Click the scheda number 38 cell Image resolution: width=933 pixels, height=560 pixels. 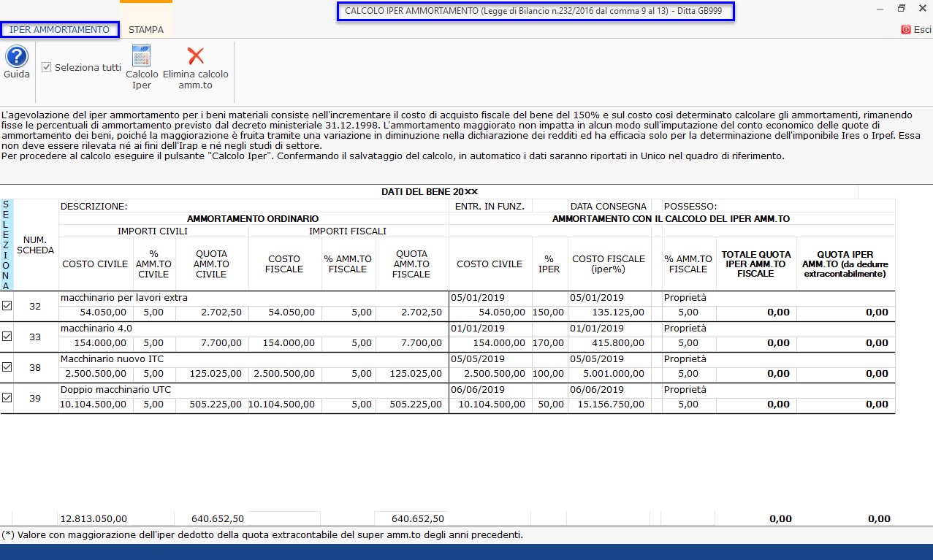click(35, 367)
